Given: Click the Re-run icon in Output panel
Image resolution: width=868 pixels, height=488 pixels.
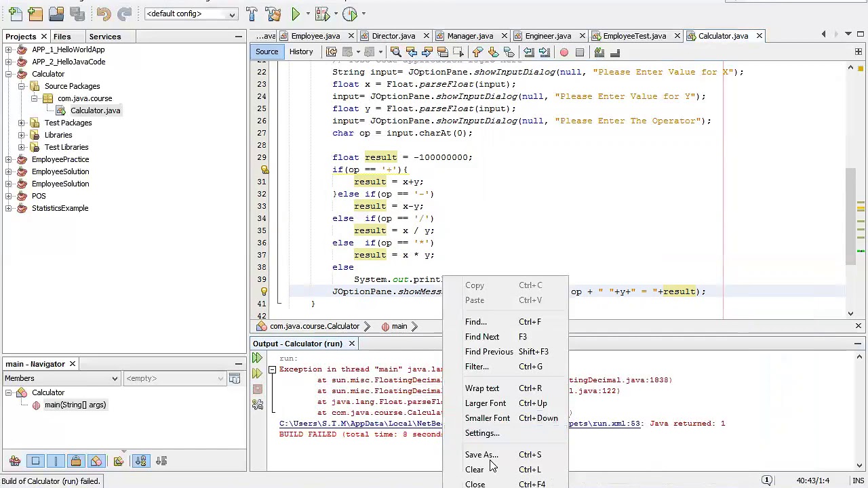Looking at the screenshot, I should (x=257, y=358).
